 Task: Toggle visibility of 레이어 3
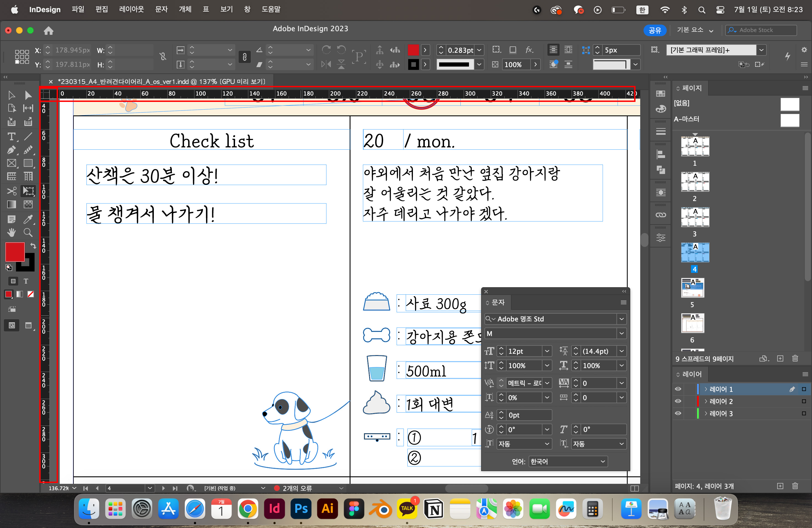pos(677,413)
